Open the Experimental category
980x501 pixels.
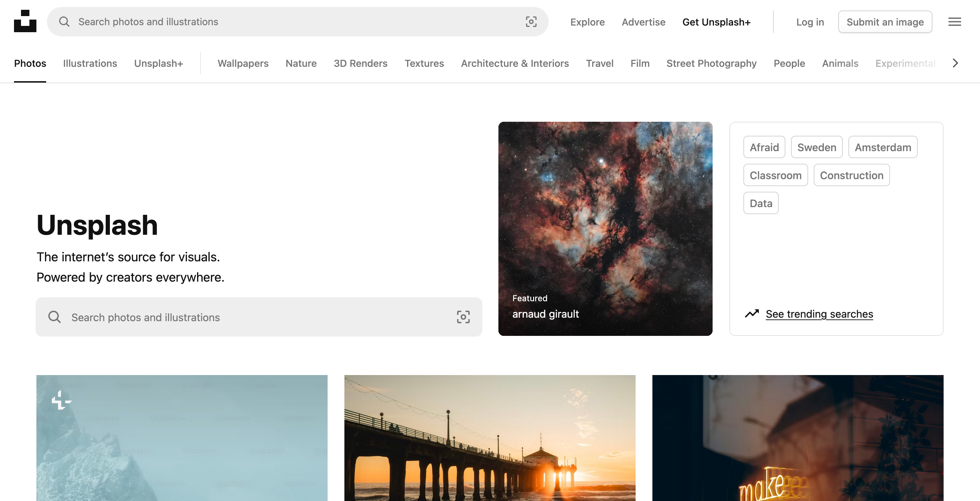pos(905,63)
